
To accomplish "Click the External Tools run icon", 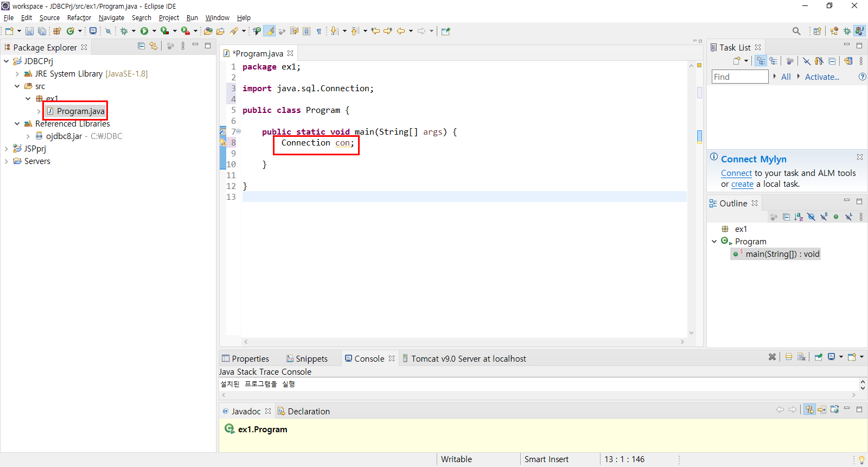I will (186, 31).
